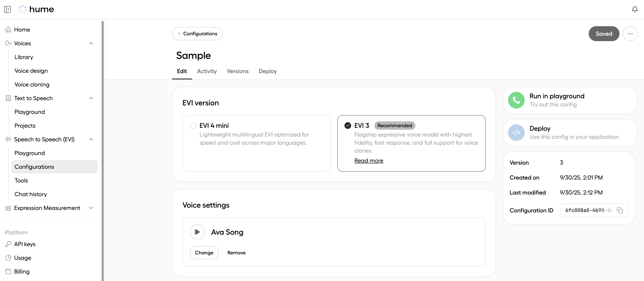The image size is (644, 281).
Task: Open API keys page
Action: (25, 244)
